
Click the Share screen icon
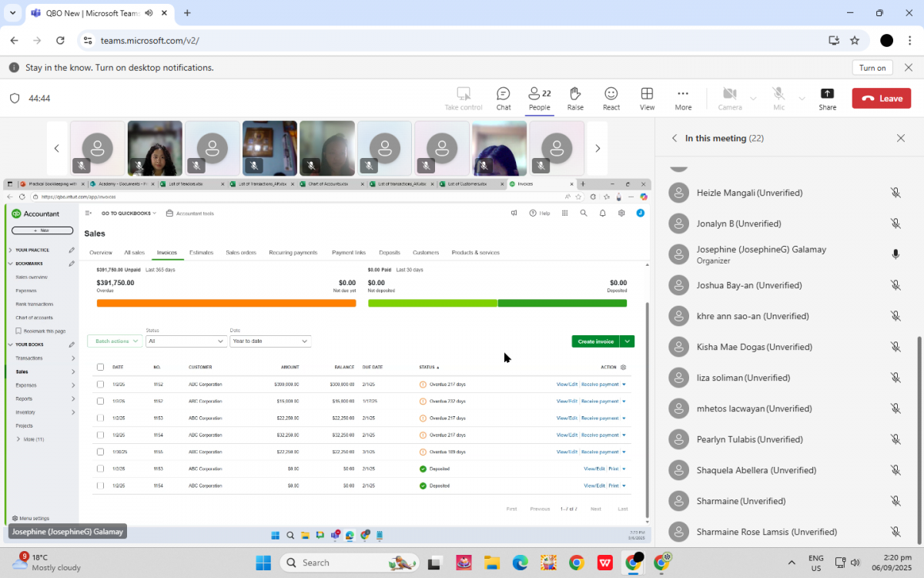coord(827,98)
